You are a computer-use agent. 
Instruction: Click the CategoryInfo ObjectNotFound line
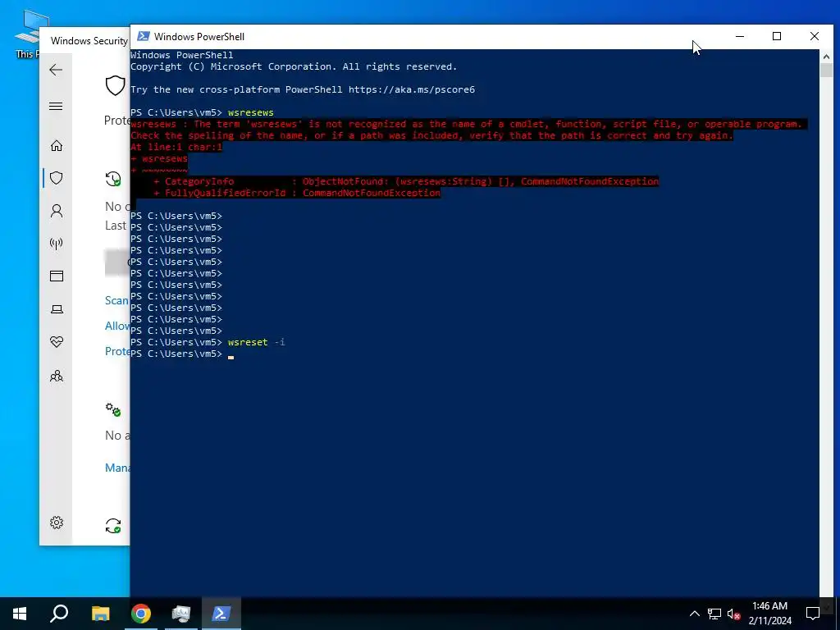coord(406,181)
